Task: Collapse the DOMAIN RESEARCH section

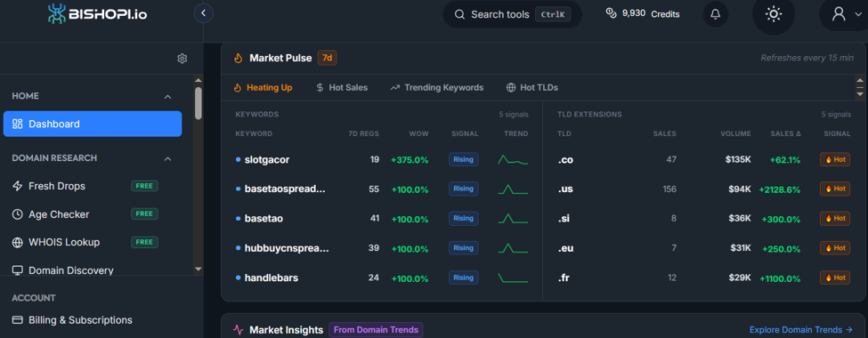Action: click(x=167, y=158)
